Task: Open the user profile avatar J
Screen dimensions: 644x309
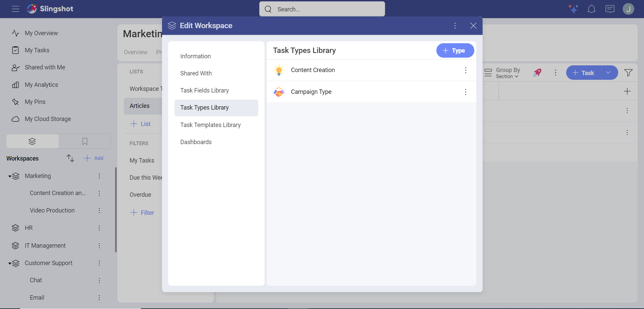Action: coord(628,9)
